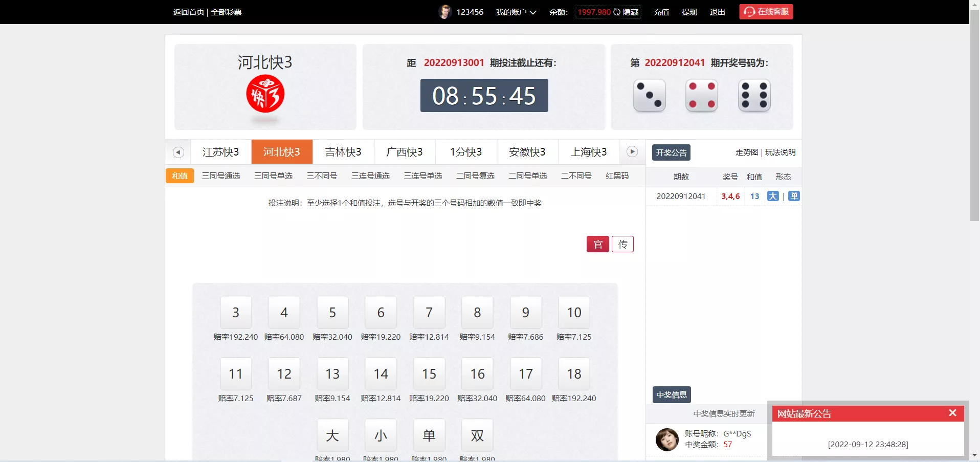Image resolution: width=980 pixels, height=462 pixels.
Task: Switch to the 江苏快3 tab
Action: pyautogui.click(x=220, y=152)
